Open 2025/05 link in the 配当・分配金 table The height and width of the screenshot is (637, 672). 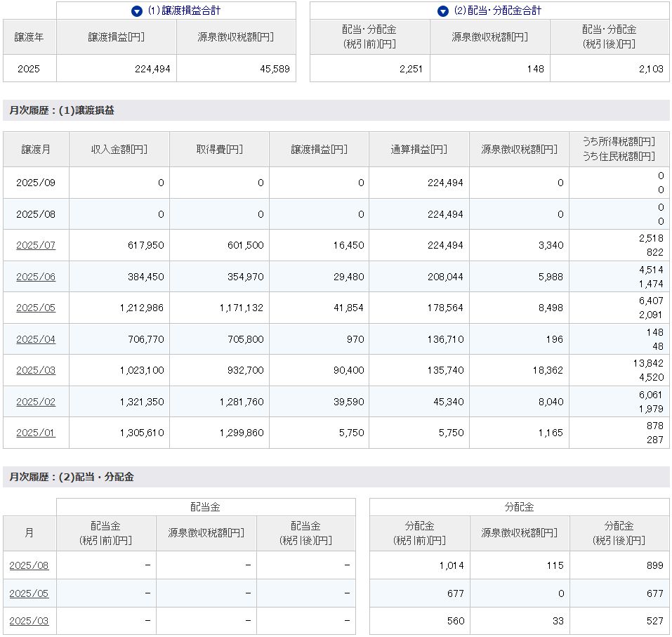[29, 593]
